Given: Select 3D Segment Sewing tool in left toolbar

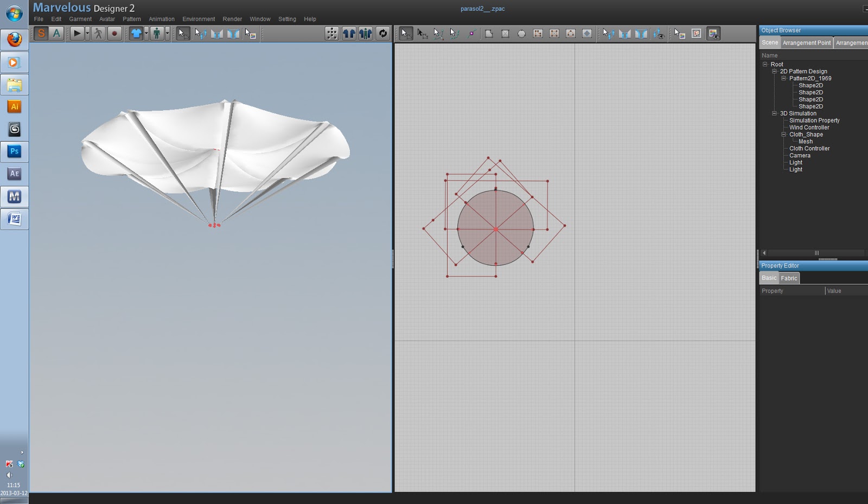Looking at the screenshot, I should [217, 34].
